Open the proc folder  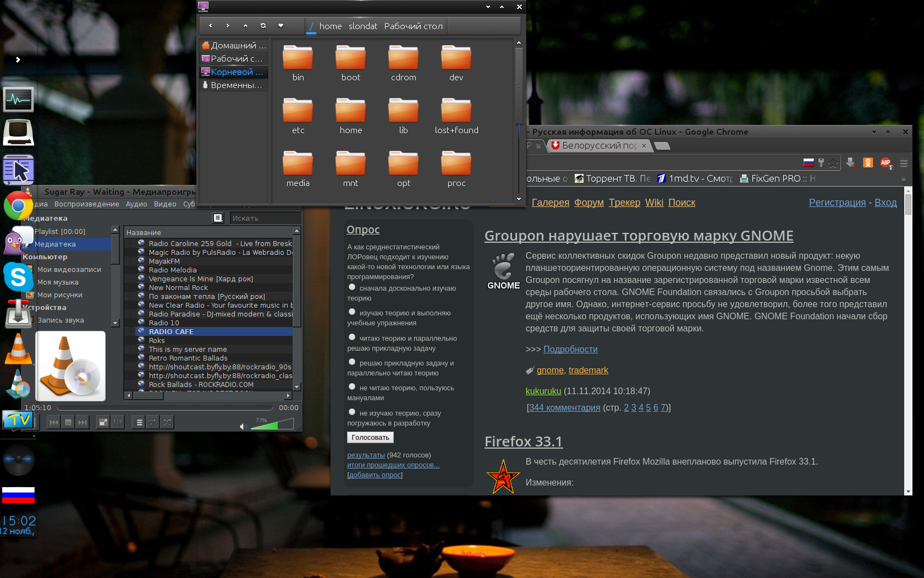pos(457,169)
